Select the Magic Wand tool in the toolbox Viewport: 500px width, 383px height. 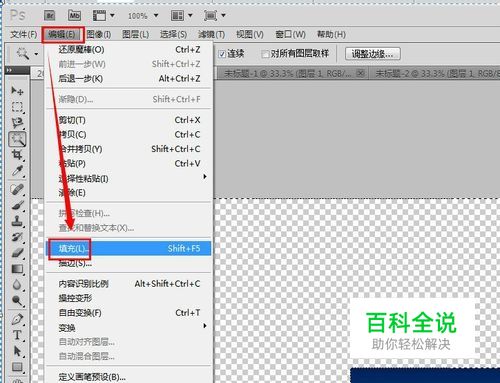tap(17, 139)
